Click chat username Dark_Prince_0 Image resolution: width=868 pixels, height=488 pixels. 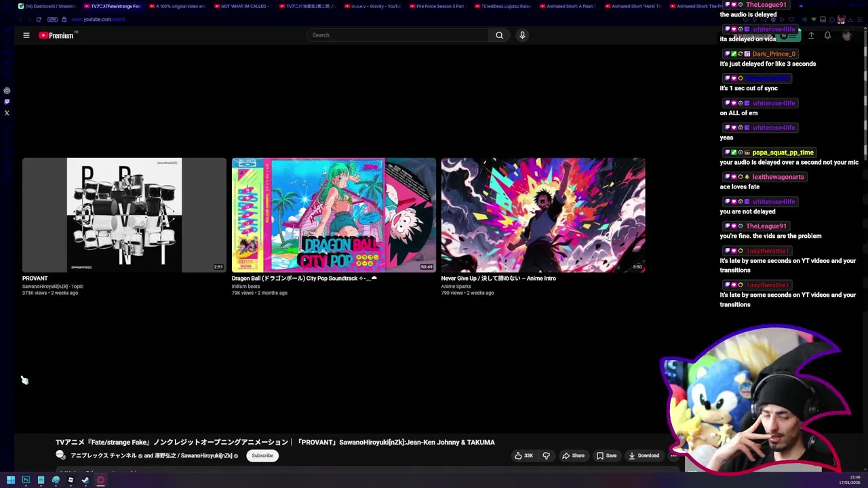click(774, 54)
